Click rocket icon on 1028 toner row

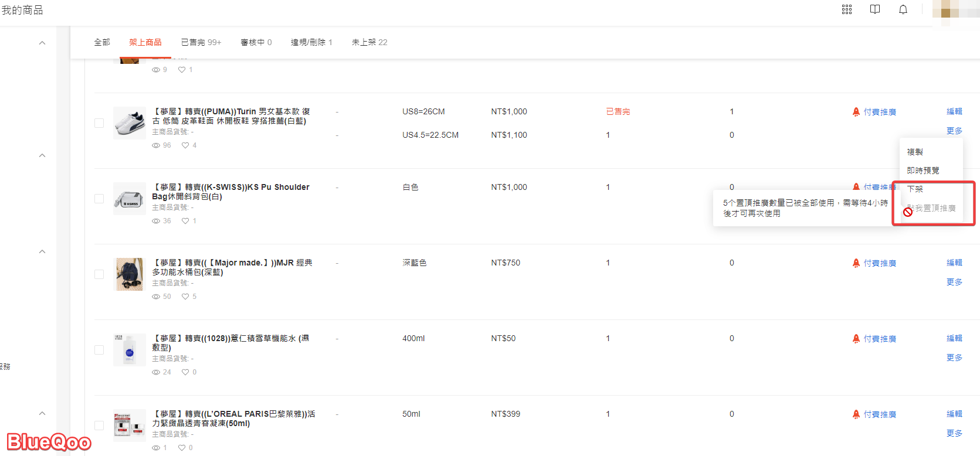pos(856,339)
